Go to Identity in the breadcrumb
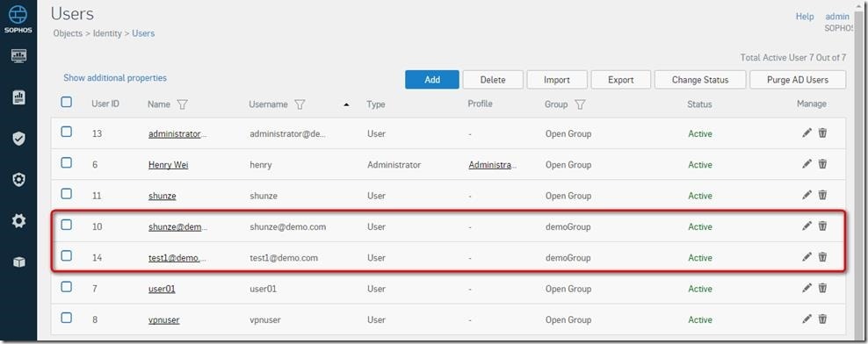This screenshot has height=344, width=868. coord(107,33)
